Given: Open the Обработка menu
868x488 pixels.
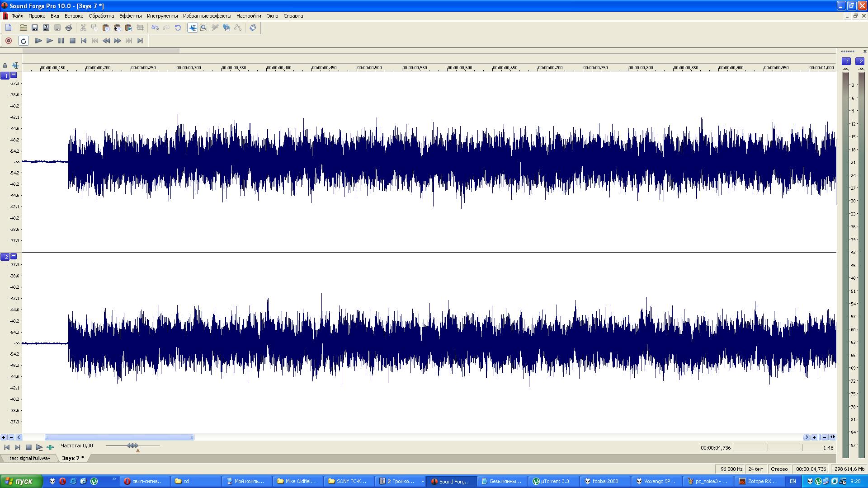Looking at the screenshot, I should pos(101,16).
